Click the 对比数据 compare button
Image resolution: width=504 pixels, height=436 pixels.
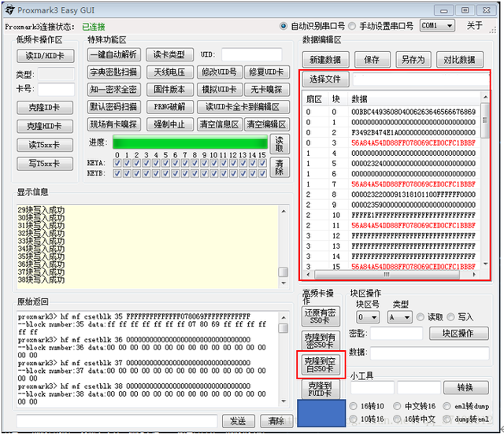pyautogui.click(x=459, y=60)
